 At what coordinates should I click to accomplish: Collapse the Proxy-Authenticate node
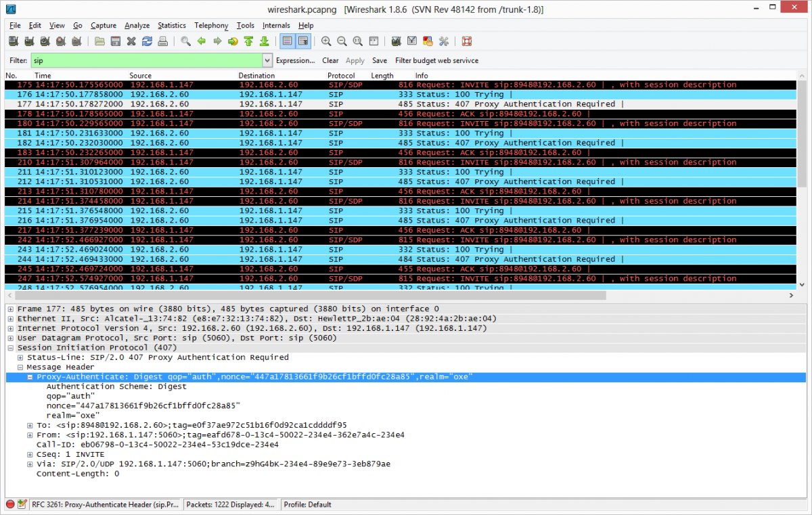(x=30, y=377)
